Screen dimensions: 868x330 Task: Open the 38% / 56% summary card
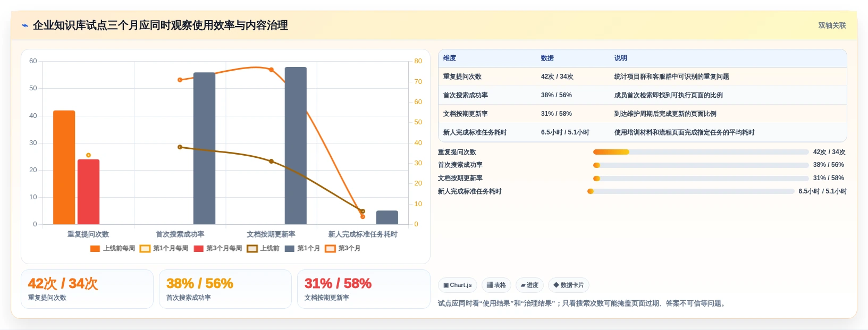(x=225, y=289)
